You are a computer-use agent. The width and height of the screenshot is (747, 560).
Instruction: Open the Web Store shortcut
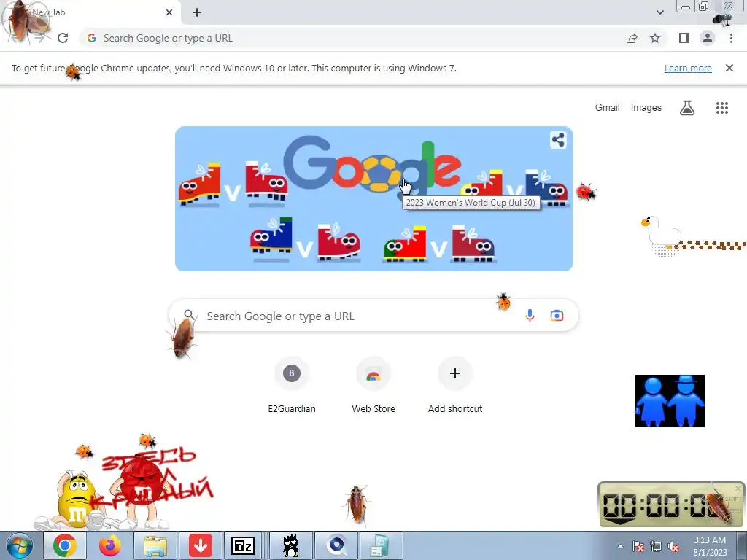coord(373,386)
